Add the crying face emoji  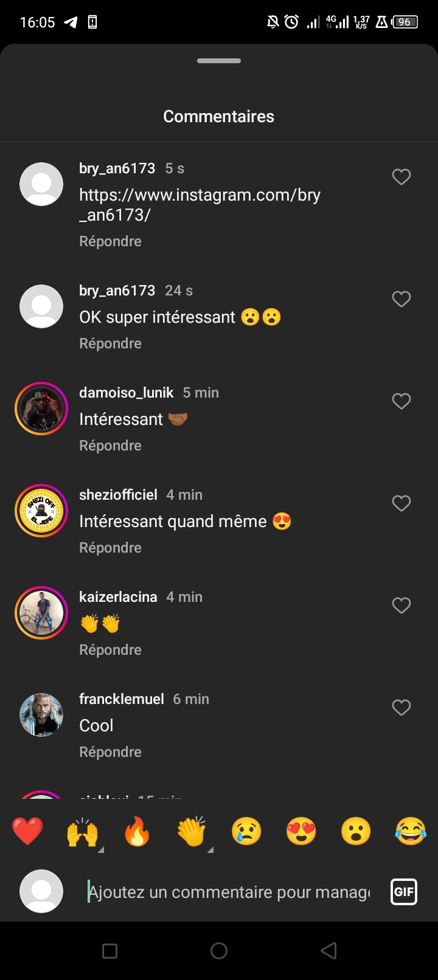[x=246, y=832]
